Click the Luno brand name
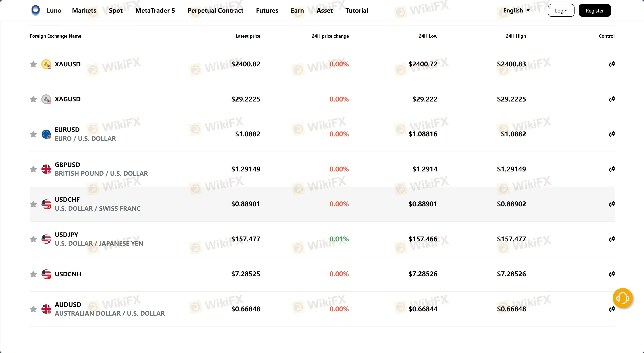This screenshot has height=353, width=644. tap(54, 10)
